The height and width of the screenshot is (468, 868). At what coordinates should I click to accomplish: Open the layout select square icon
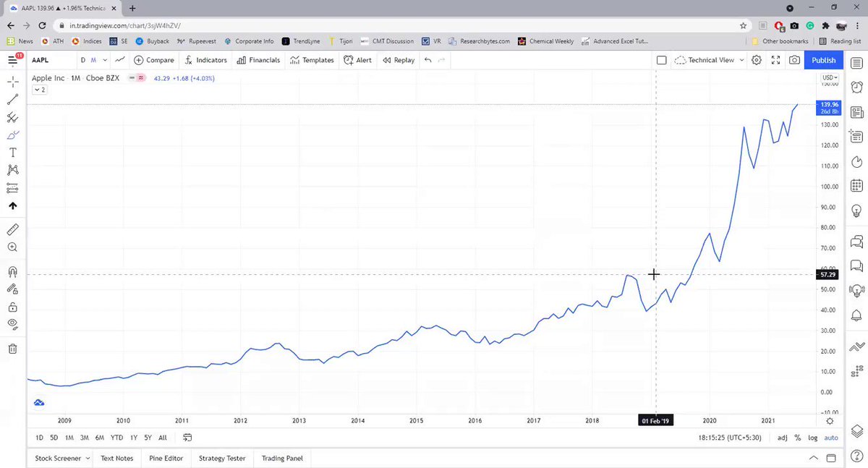pyautogui.click(x=661, y=60)
